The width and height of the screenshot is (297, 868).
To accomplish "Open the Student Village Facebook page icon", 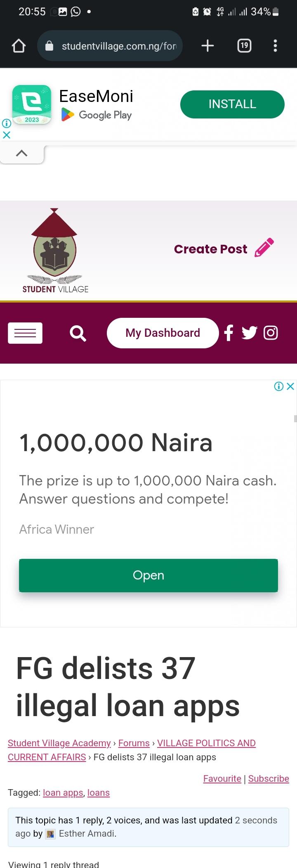I will (229, 333).
